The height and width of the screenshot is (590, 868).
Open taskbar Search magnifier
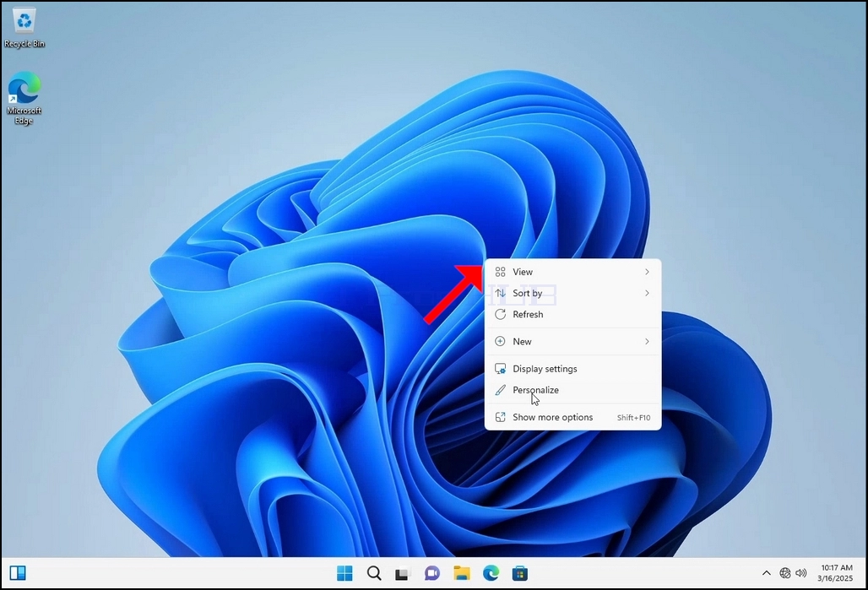pyautogui.click(x=374, y=573)
